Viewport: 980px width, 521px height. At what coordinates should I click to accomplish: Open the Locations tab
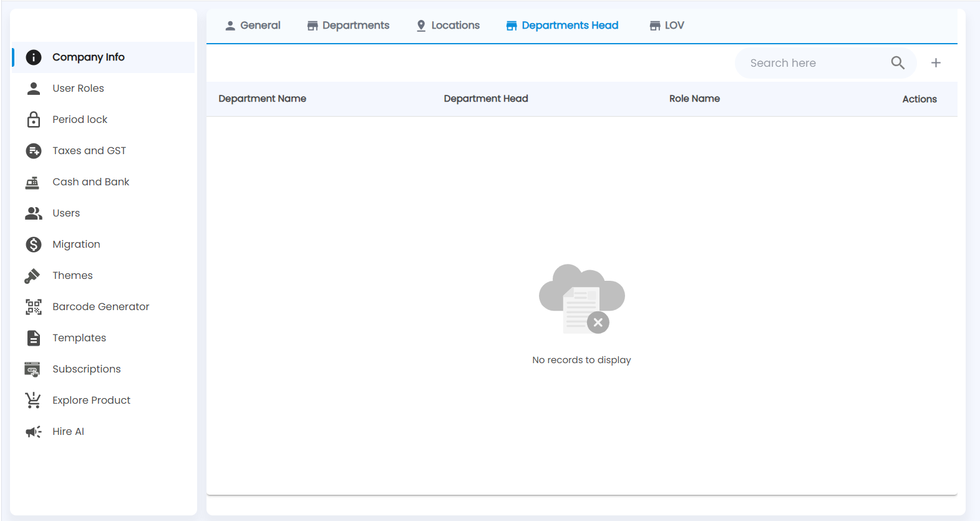pos(448,26)
